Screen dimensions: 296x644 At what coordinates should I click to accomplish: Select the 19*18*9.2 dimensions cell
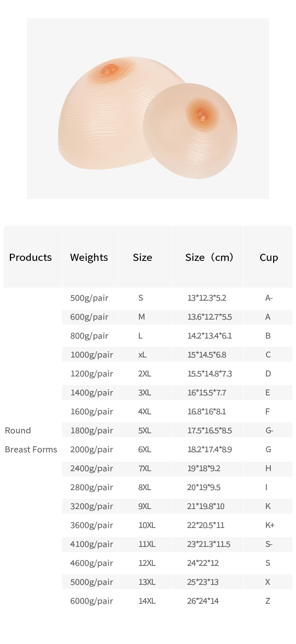click(x=204, y=468)
